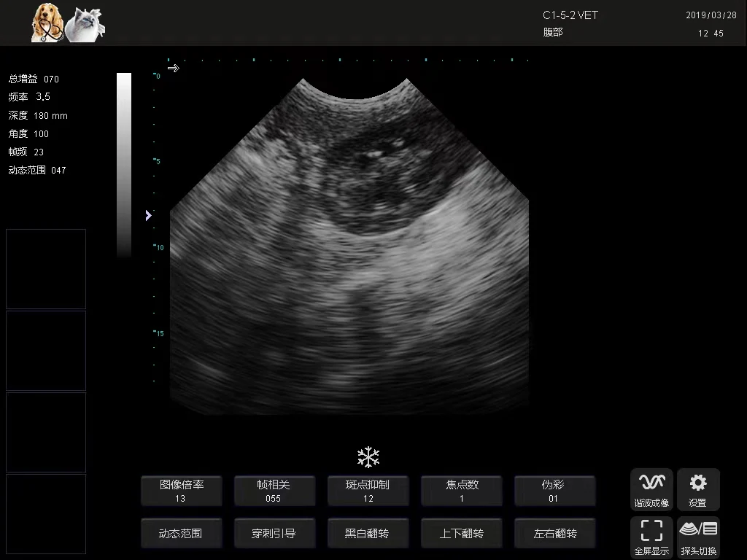
Task: Select the focus position triangle marker
Action: click(148, 216)
